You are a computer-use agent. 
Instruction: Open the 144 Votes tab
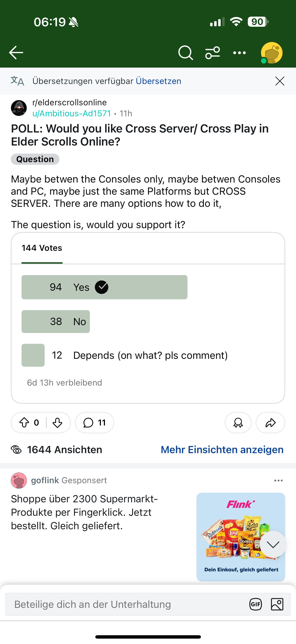pyautogui.click(x=42, y=248)
